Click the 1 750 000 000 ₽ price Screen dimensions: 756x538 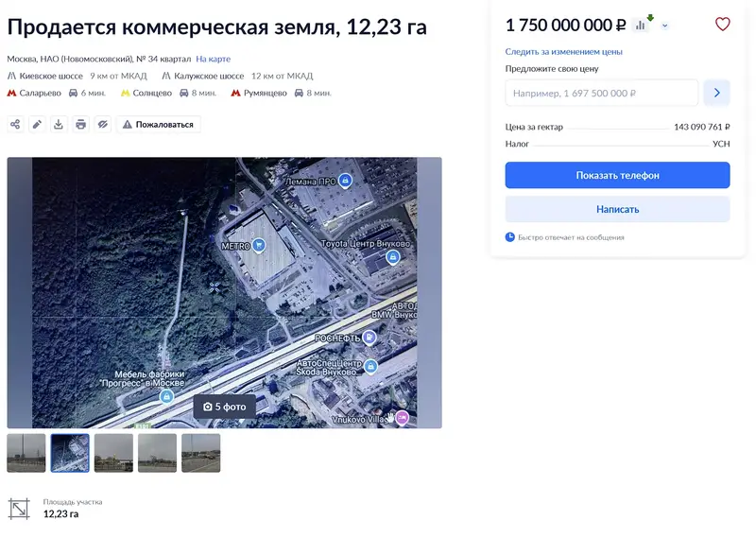tap(565, 26)
